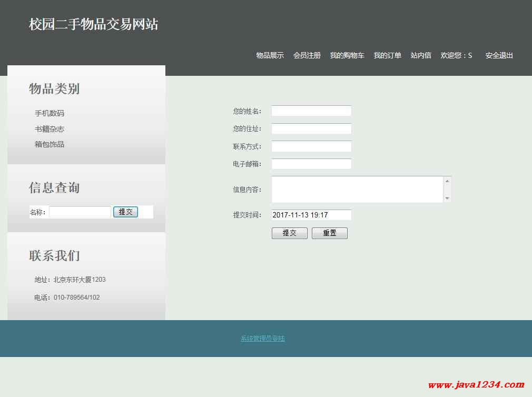Focus the 您的住址 text field
Screen dimensions: 532x397
click(311, 129)
